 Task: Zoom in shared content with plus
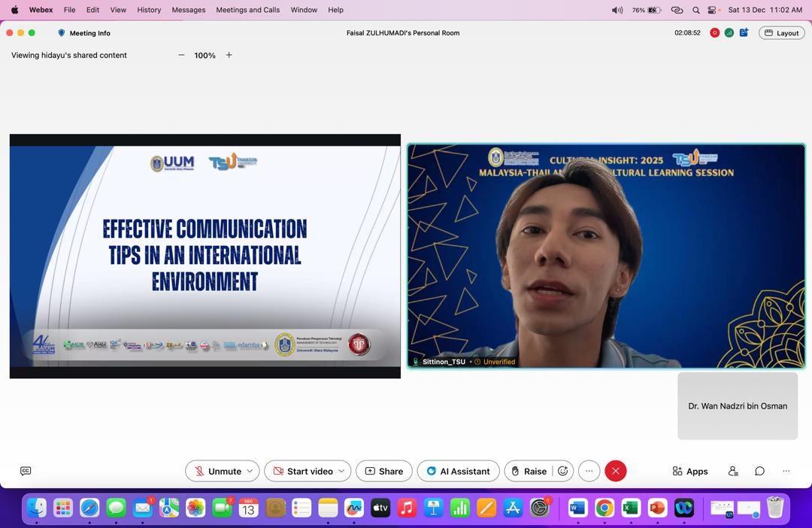pos(229,55)
